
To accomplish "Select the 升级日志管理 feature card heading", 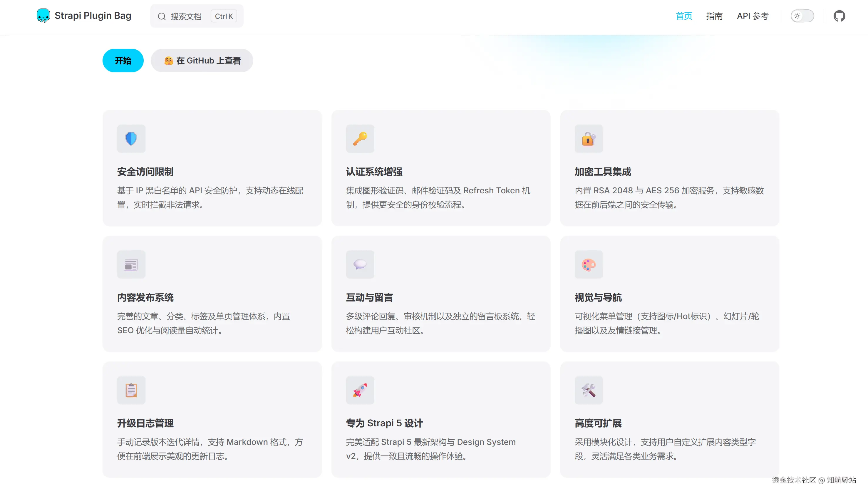I will point(145,423).
